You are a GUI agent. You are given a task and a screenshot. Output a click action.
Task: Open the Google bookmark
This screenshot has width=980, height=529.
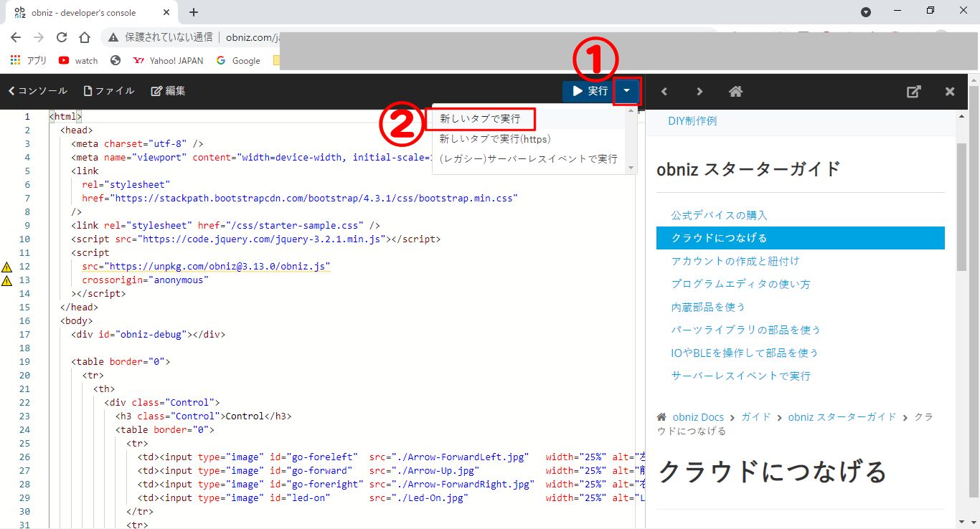click(238, 61)
